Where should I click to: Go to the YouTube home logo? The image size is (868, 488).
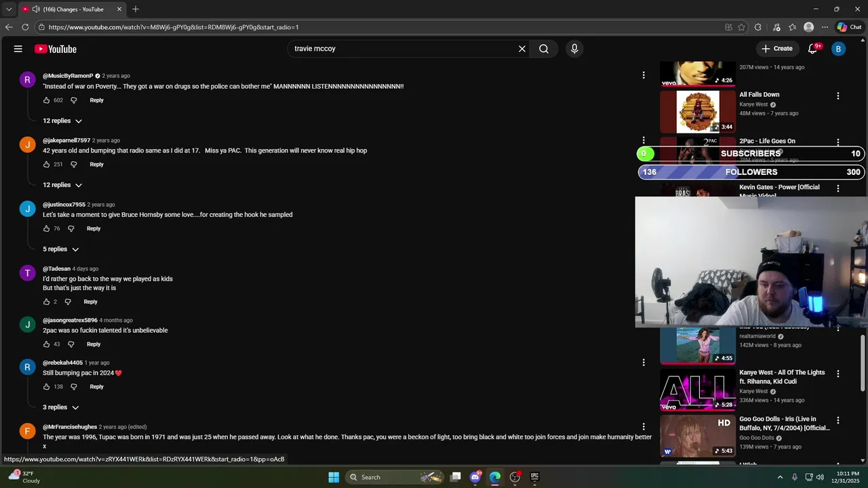point(56,49)
